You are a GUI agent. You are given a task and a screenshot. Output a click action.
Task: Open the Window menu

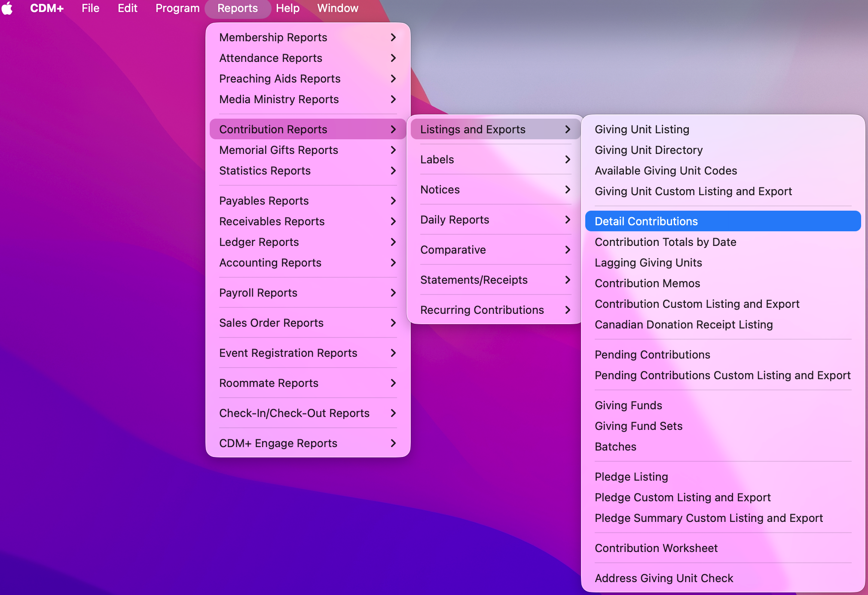coord(338,8)
